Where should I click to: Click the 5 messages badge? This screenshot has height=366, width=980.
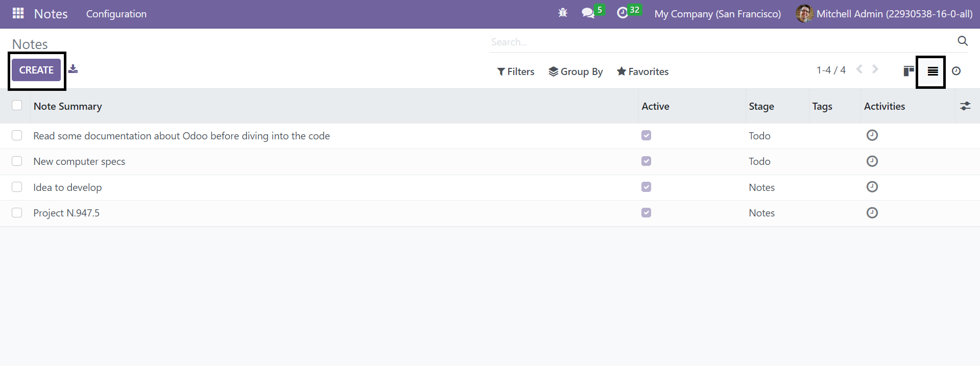point(600,10)
